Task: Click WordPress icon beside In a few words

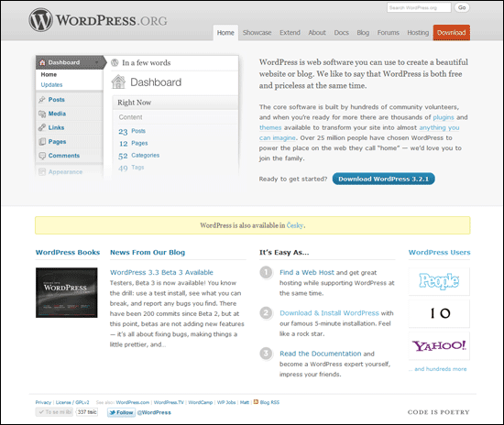Action: (x=115, y=62)
